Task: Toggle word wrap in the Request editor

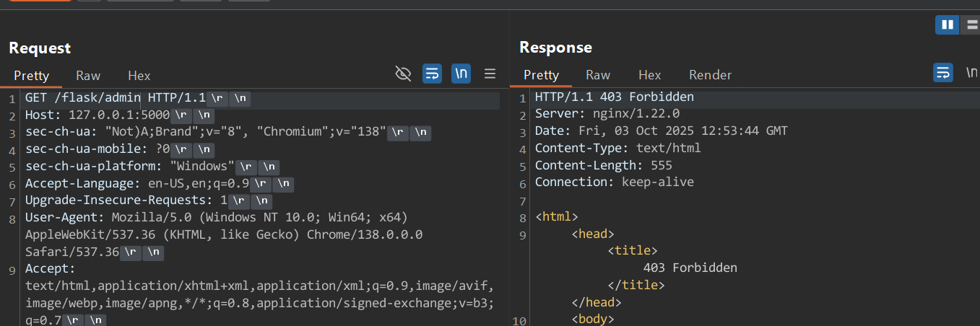Action: [432, 74]
